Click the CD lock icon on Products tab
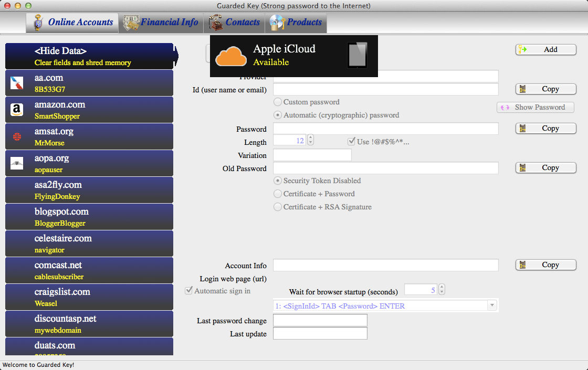This screenshot has width=588, height=370. [277, 23]
